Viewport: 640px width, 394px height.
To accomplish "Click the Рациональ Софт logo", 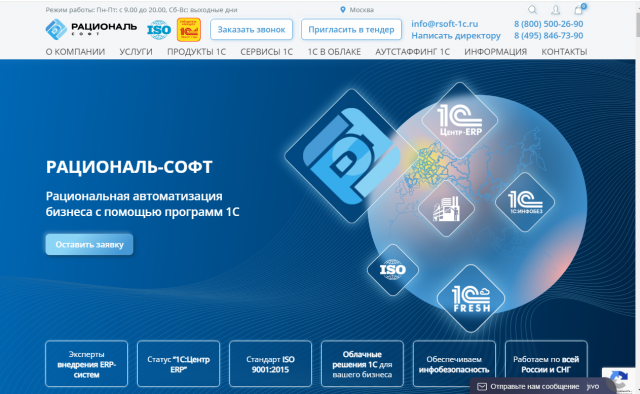I will 91,29.
